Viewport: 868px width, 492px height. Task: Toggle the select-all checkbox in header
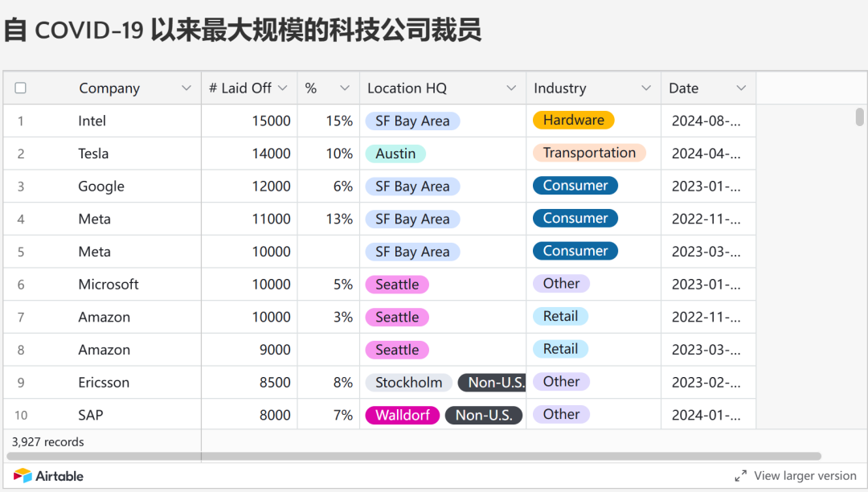click(20, 88)
